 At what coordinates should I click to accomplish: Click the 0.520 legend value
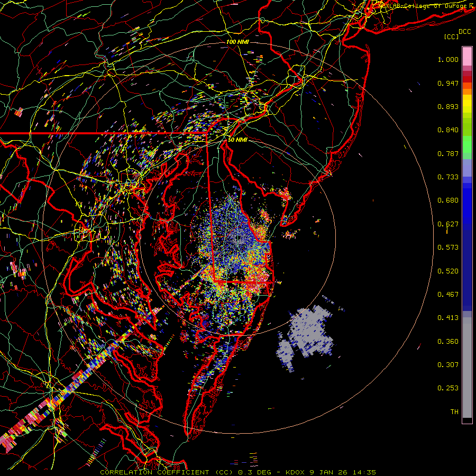[x=448, y=271]
